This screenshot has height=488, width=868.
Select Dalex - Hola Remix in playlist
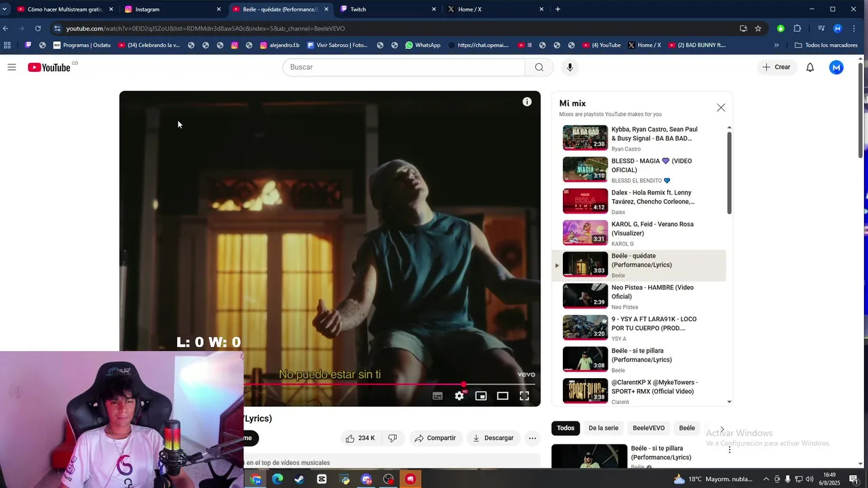[639, 201]
